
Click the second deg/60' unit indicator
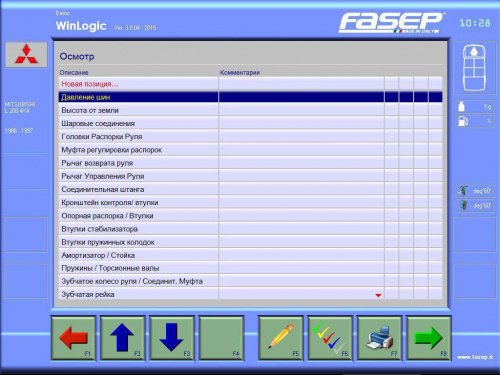(x=474, y=205)
